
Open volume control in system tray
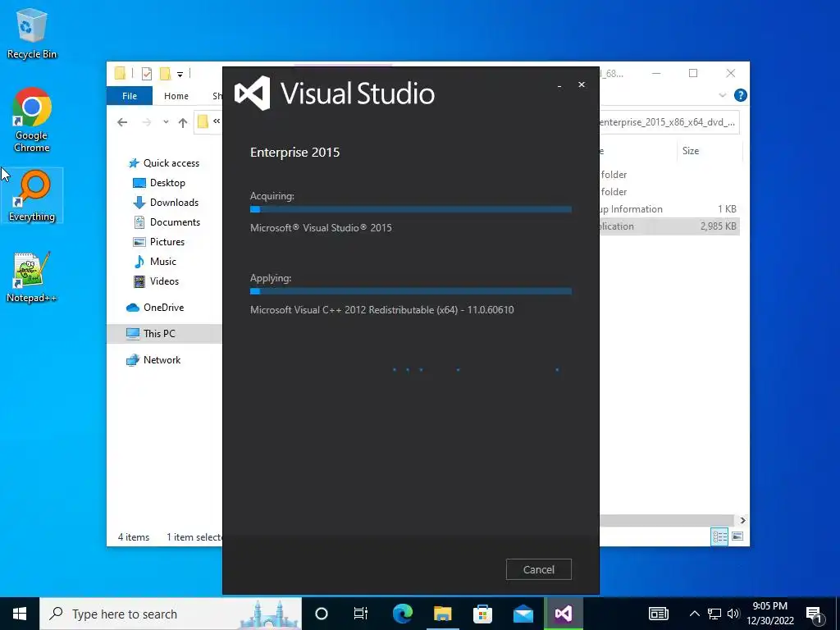(x=733, y=614)
